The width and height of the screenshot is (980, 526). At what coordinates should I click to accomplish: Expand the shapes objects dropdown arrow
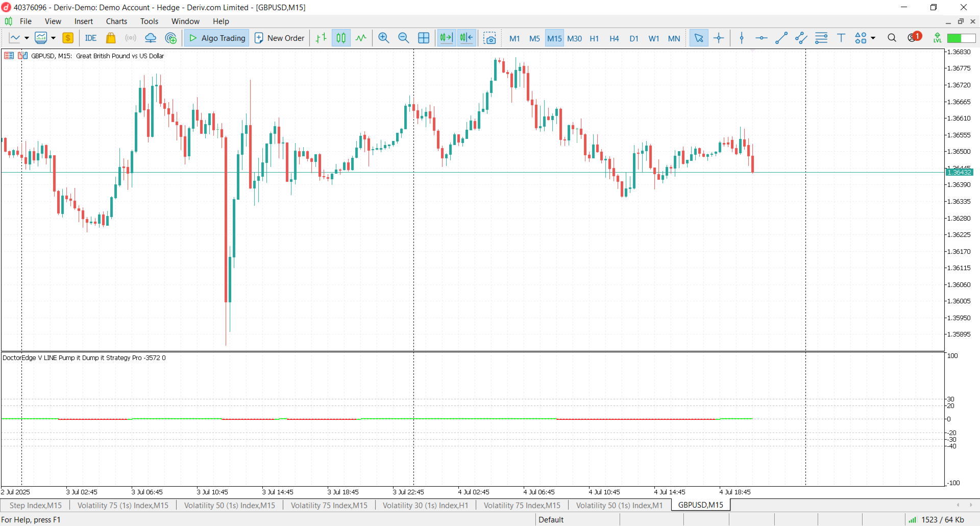click(873, 38)
